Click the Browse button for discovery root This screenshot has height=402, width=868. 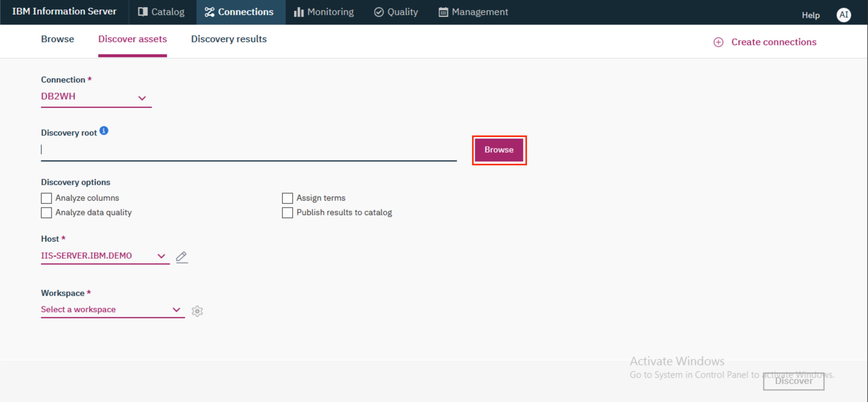click(499, 149)
